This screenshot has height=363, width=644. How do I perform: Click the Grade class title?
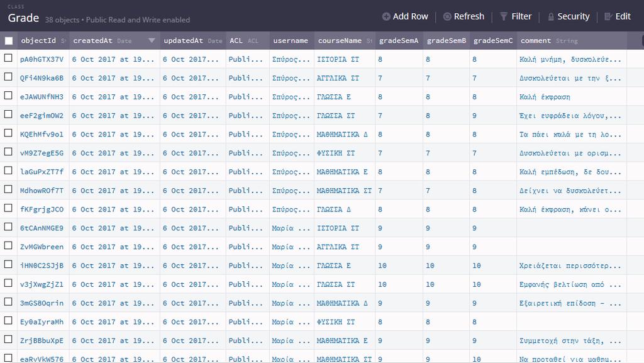[x=23, y=18]
